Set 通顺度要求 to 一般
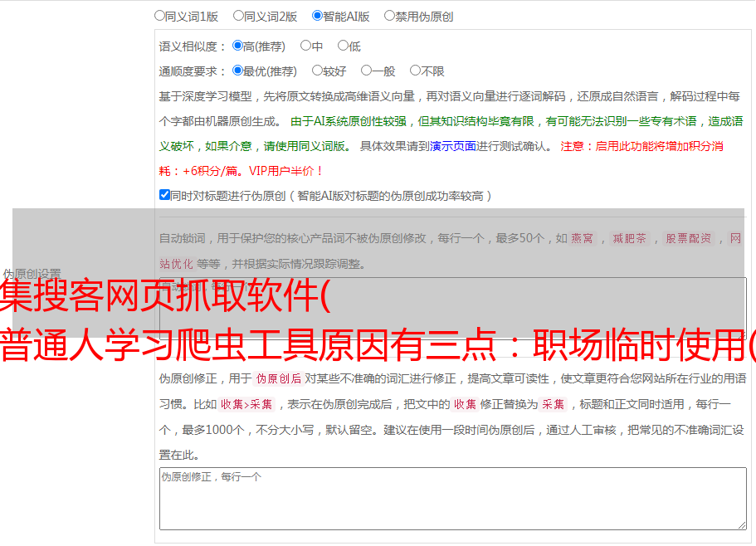This screenshot has height=546, width=756. 367,71
